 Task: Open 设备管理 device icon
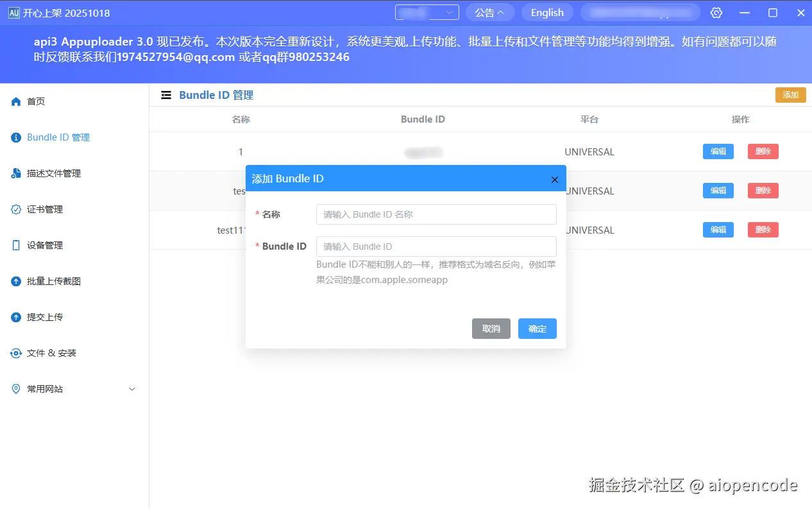click(x=15, y=245)
